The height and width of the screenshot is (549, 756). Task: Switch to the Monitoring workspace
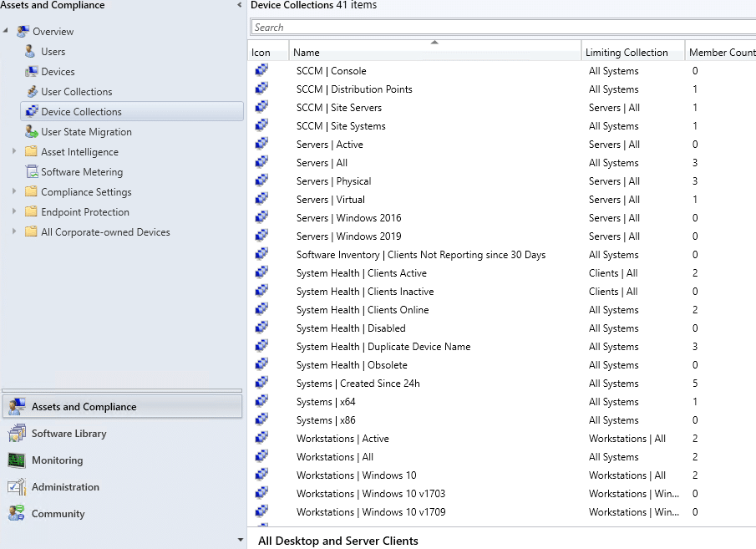[x=18, y=460]
